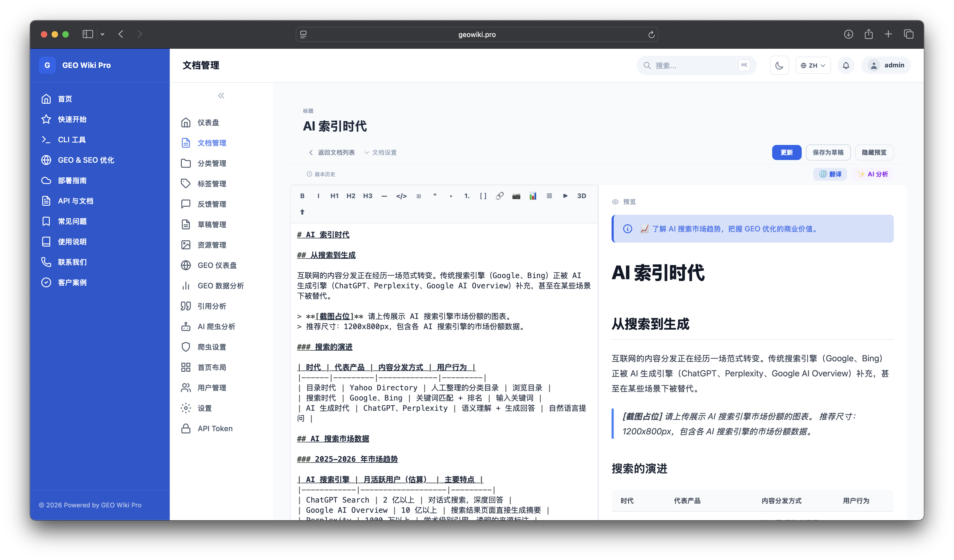Insert chart using bar chart icon
Image resolution: width=954 pixels, height=560 pixels.
coord(533,196)
